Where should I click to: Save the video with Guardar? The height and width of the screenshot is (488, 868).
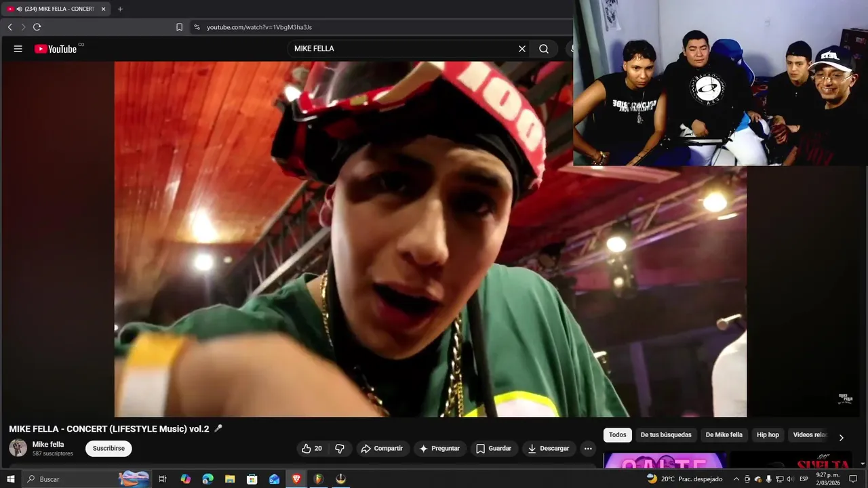click(x=494, y=448)
